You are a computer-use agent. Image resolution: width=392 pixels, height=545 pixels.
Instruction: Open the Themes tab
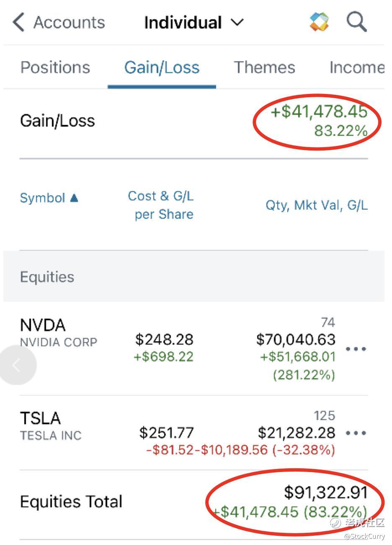point(264,67)
